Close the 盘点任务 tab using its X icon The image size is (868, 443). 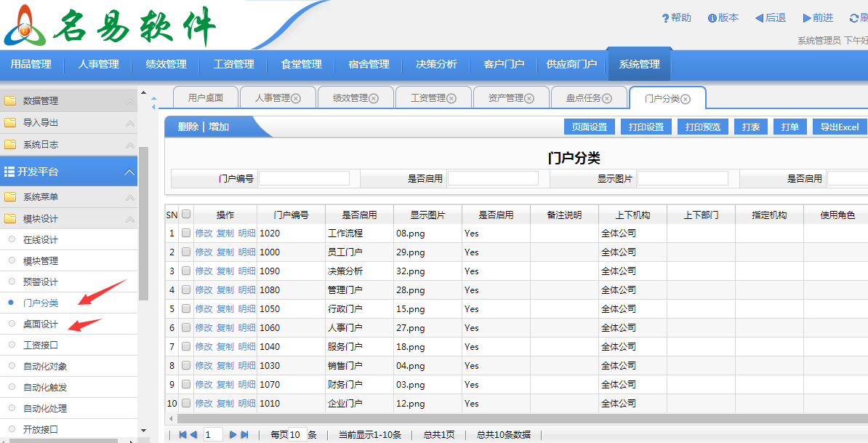[x=607, y=98]
